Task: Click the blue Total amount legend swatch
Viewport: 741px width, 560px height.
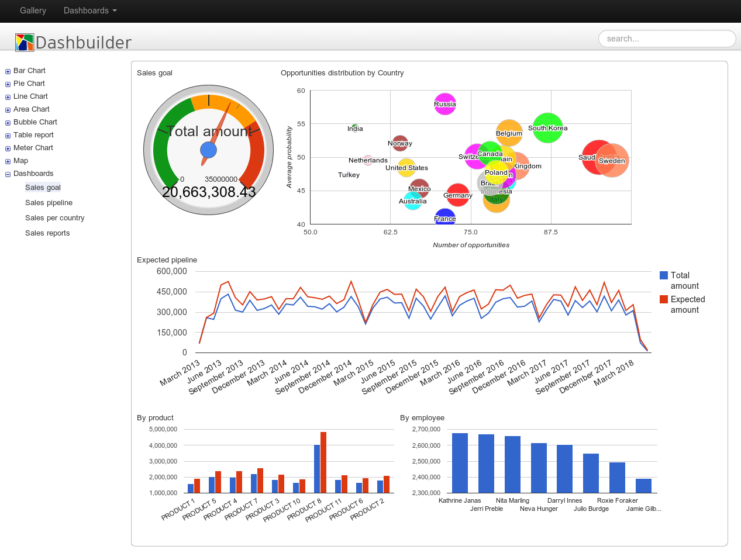Action: tap(664, 275)
